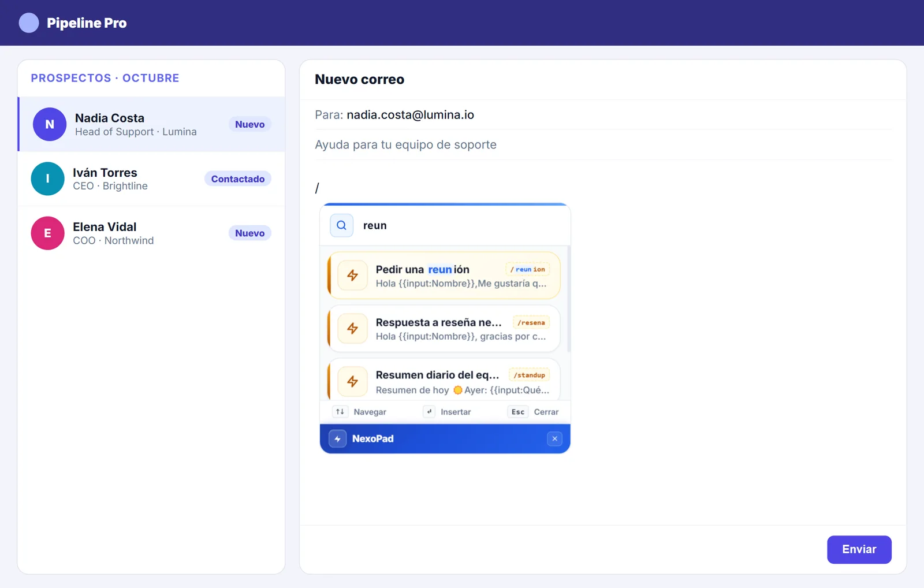Insert the Pedir una reunión snippet
This screenshot has height=588, width=924.
click(444, 276)
